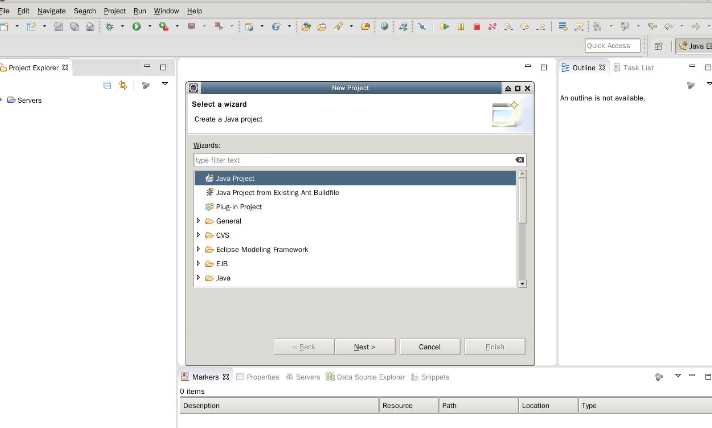Click the wizard list vertical scrollbar thumb
Image resolution: width=712 pixels, height=428 pixels.
point(522,201)
